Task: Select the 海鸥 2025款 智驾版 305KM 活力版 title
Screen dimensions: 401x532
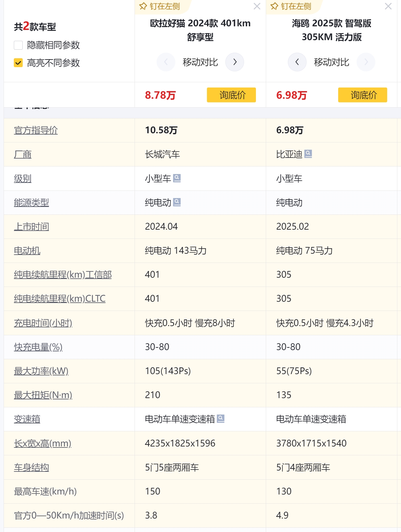Action: 332,30
